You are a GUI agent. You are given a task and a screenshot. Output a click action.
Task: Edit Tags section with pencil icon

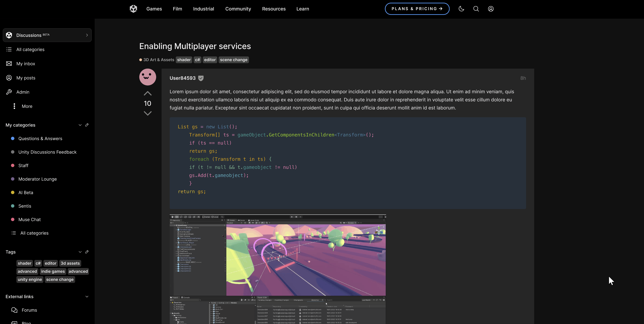click(x=87, y=252)
